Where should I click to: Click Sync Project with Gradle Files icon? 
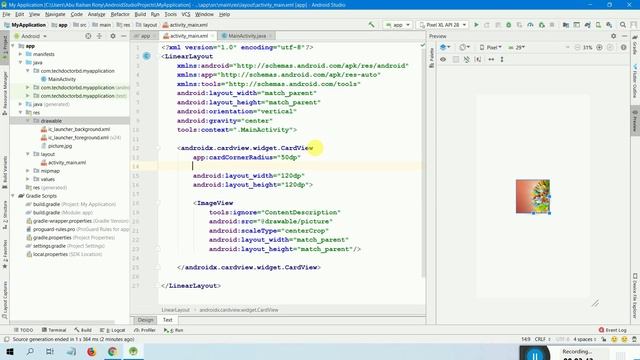(x=587, y=25)
